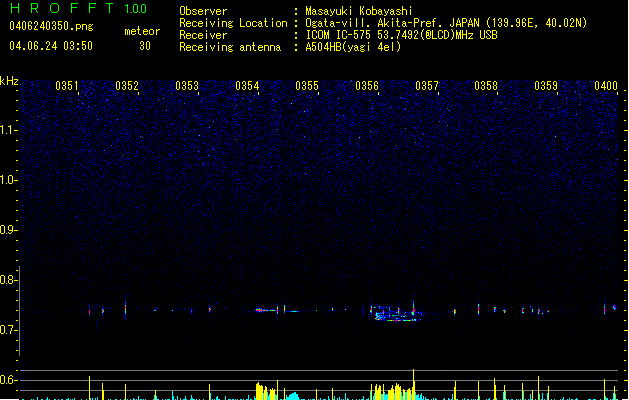629x400 pixels.
Task: Click the tallest yellow power spike near 0357
Action: (x=414, y=384)
